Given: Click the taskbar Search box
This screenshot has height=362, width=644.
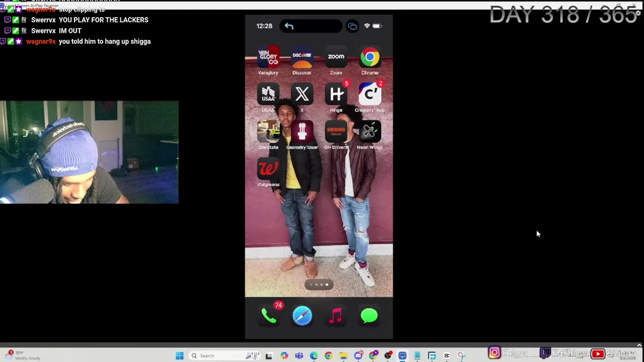Looking at the screenshot, I should (x=224, y=356).
